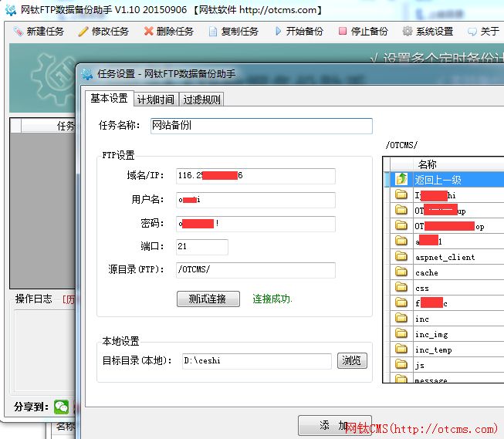504x439 pixels.
Task: Click the 修改任务 toolbar label
Action: (110, 32)
